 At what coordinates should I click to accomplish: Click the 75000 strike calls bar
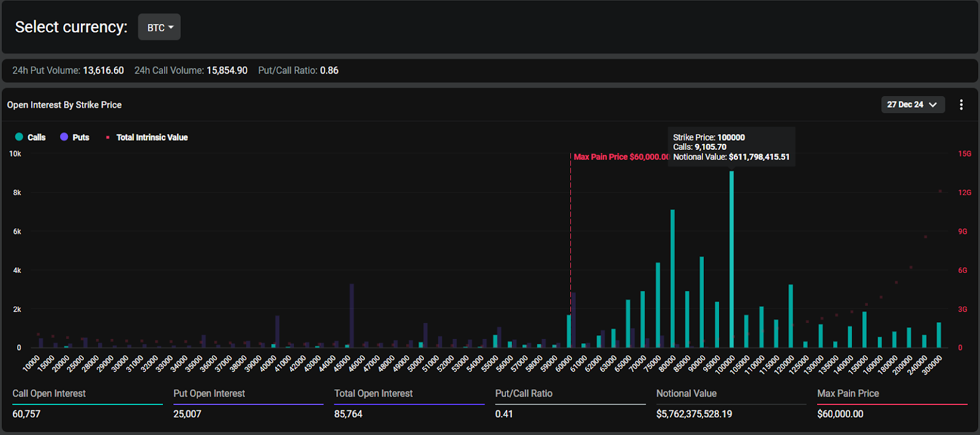click(x=658, y=305)
